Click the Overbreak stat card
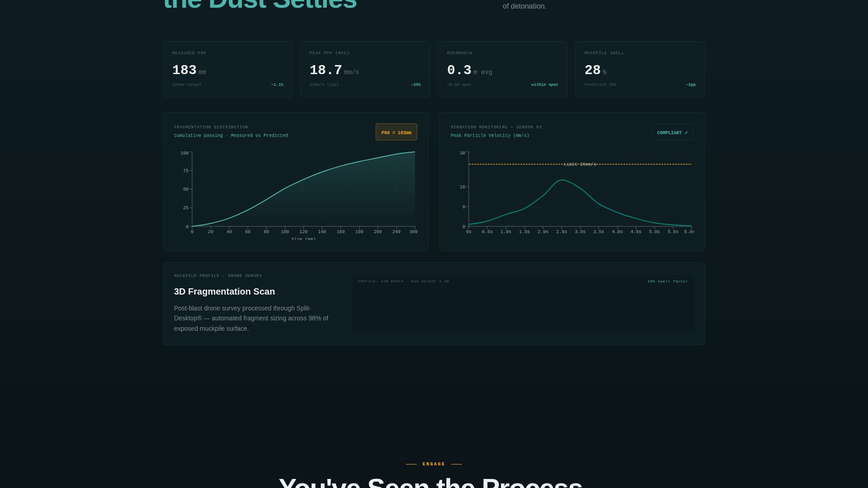This screenshot has height=488, width=868. [502, 69]
